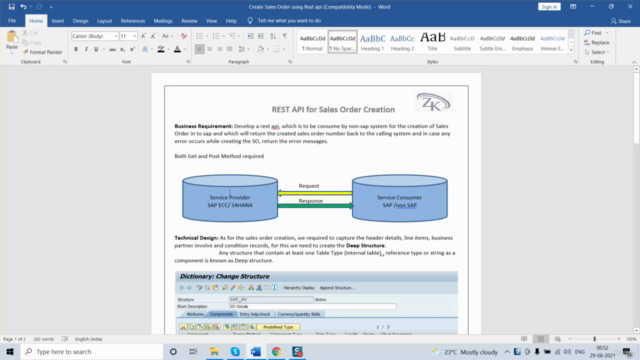Increase paragraph indent
Image resolution: width=640 pixels, height=360 pixels.
(260, 36)
